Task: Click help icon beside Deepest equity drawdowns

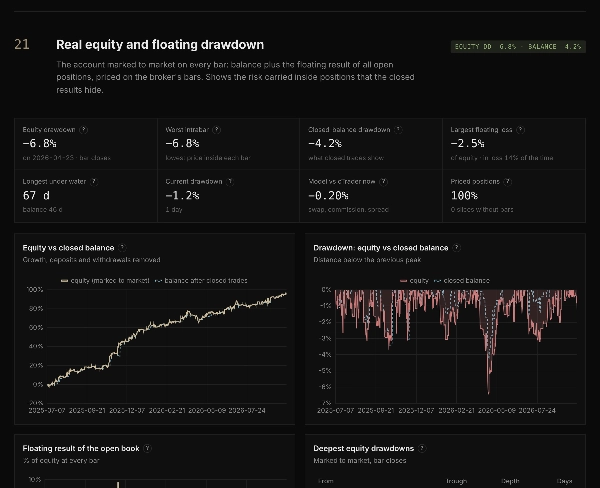Action: [x=422, y=449]
